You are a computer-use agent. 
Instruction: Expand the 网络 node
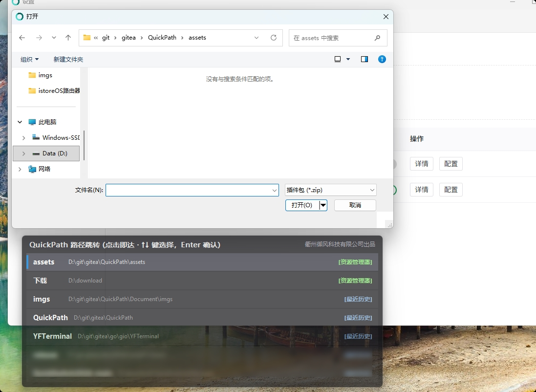tap(20, 169)
